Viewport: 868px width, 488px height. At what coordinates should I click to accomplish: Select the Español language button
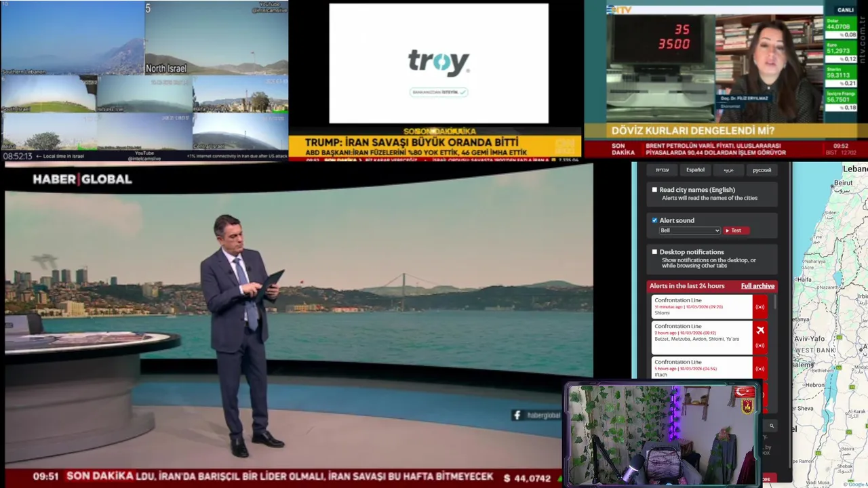(695, 170)
